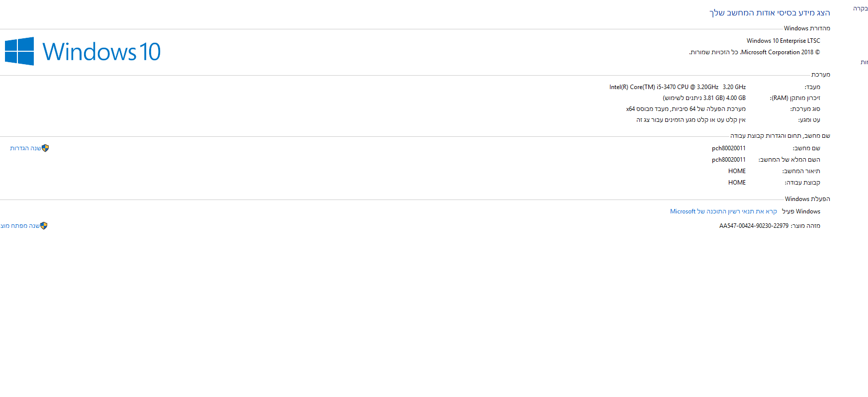868x397 pixels.
Task: Open the שנה מפתח מוצר product key link
Action: pos(20,226)
